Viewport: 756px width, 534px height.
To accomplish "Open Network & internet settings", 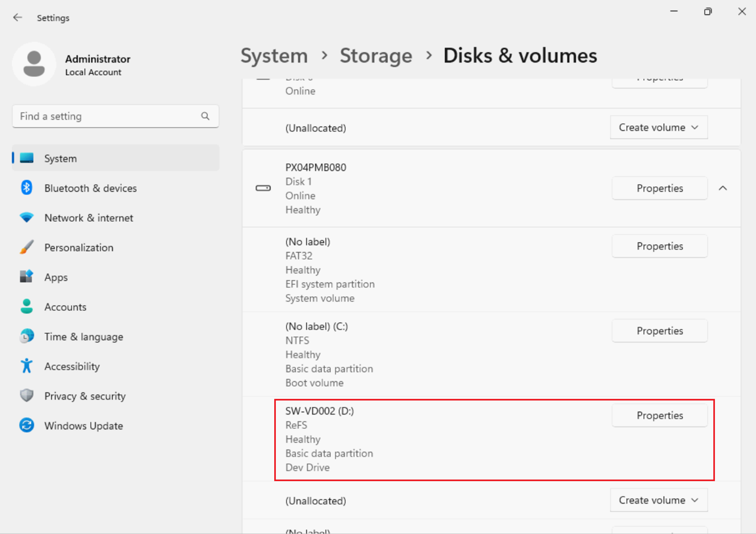I will click(x=89, y=218).
